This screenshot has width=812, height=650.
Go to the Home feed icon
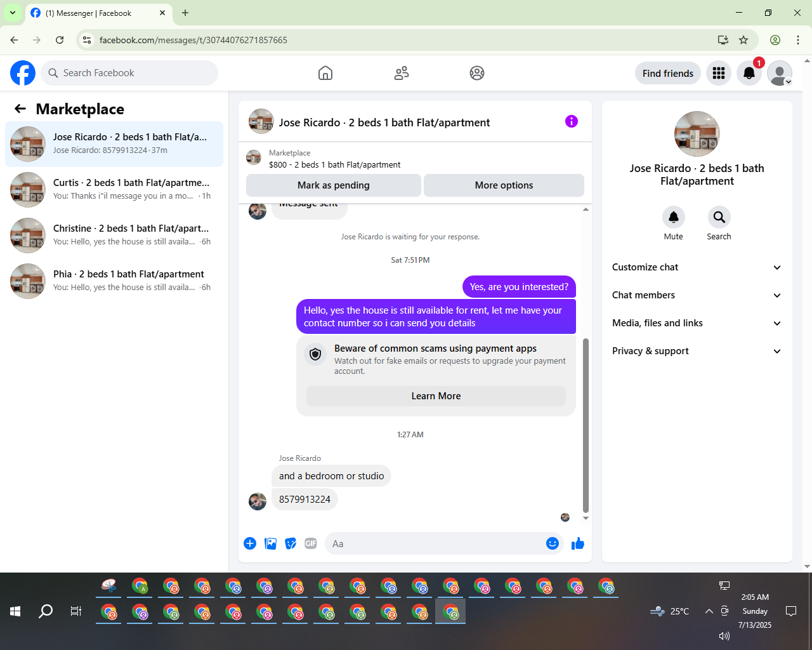tap(325, 73)
